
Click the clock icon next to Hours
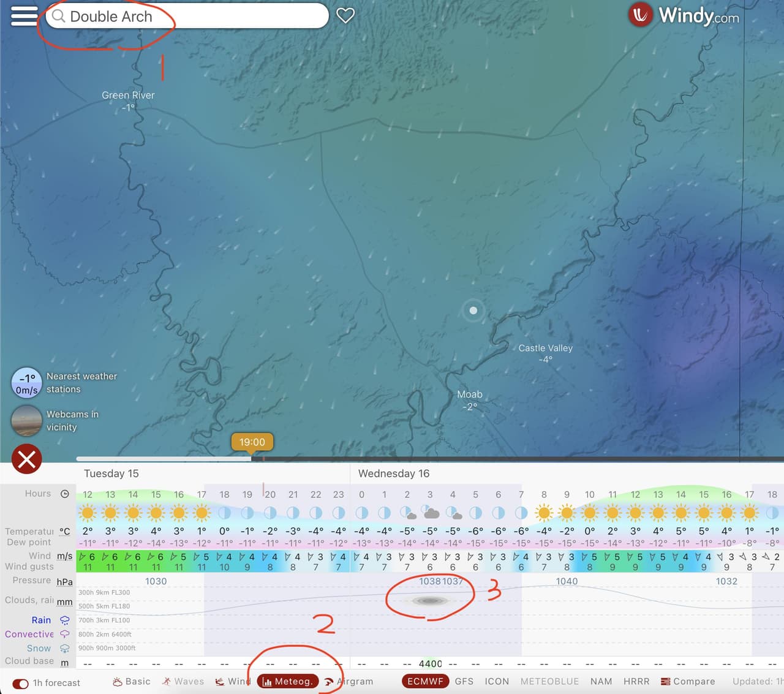(65, 494)
